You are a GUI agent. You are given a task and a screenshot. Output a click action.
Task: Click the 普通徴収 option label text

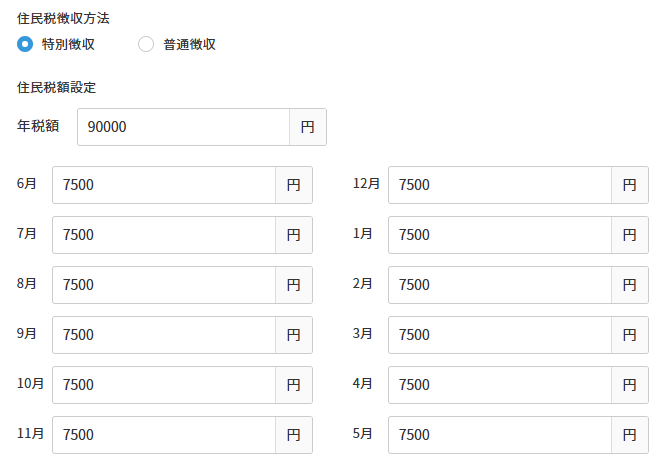coord(189,44)
